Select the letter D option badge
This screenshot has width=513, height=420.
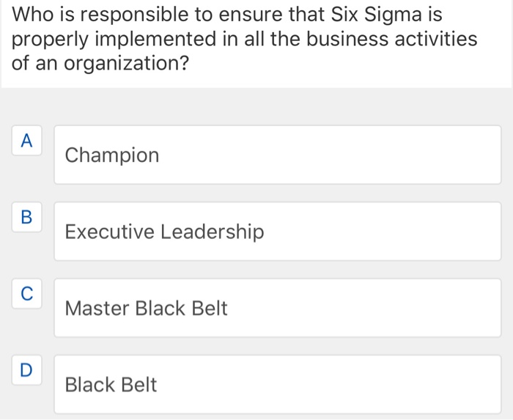coord(26,370)
